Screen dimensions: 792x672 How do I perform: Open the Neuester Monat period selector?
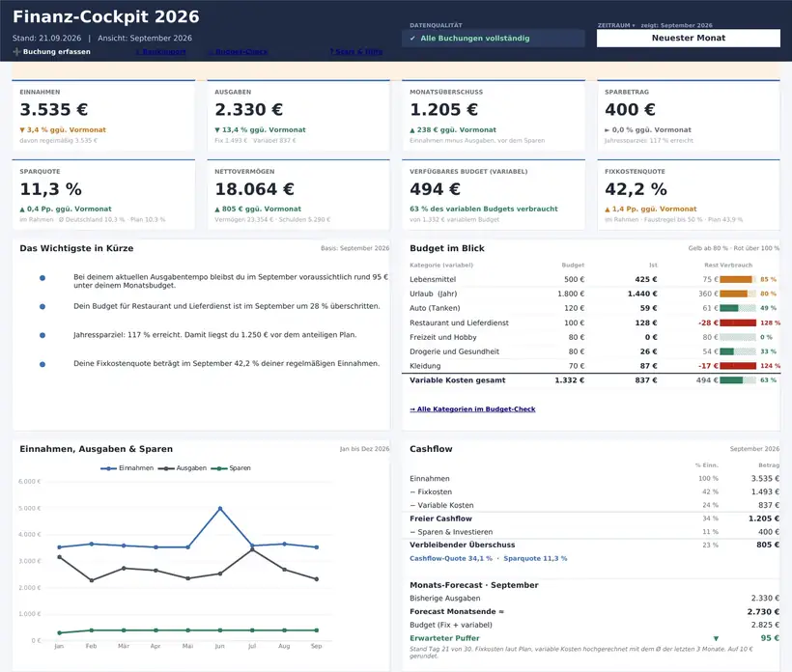tap(688, 38)
